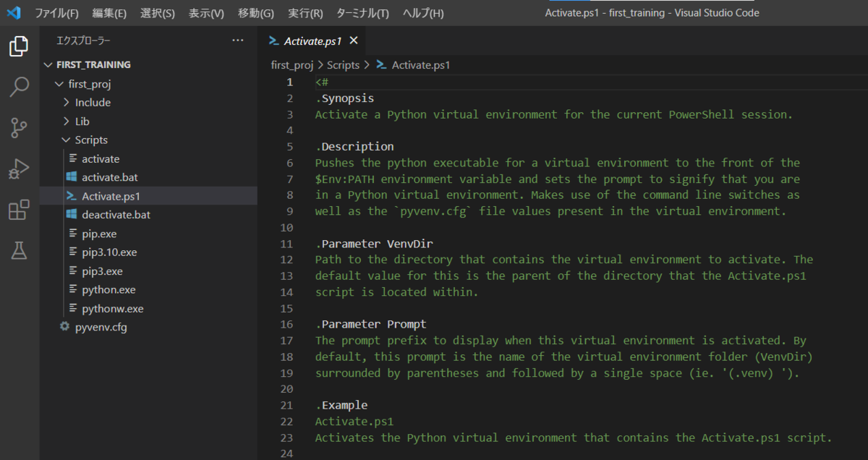Expand the Include folder
868x460 pixels.
pos(93,103)
